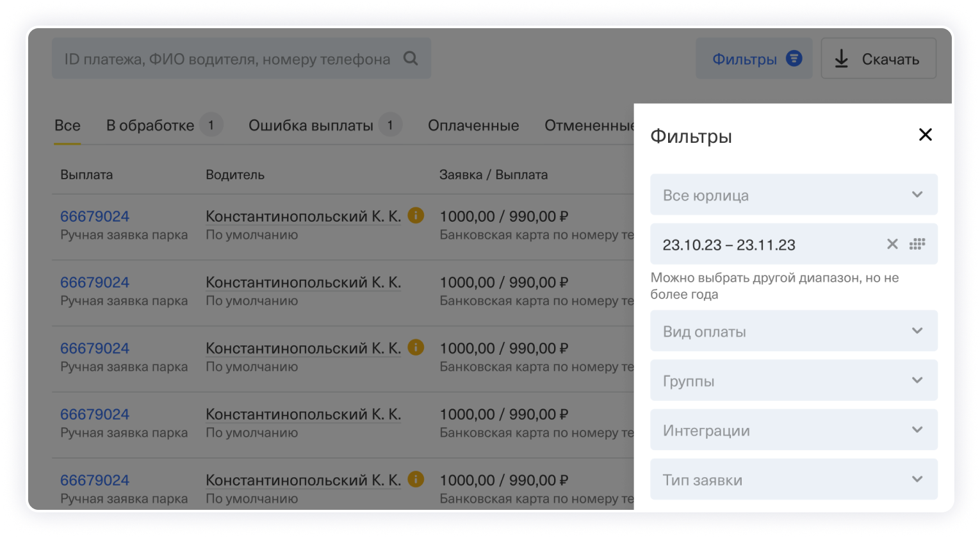
Task: Open payment 66679024 in first row
Action: tap(95, 216)
